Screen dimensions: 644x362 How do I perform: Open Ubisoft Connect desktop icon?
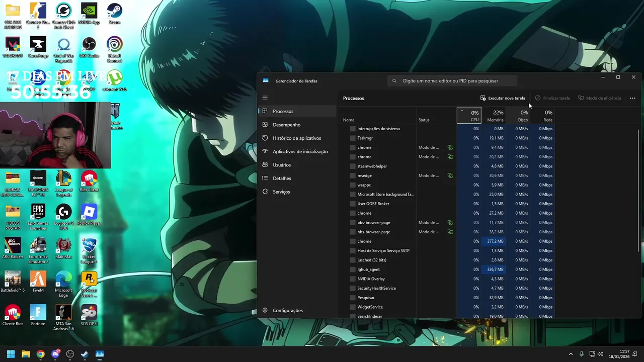114,49
